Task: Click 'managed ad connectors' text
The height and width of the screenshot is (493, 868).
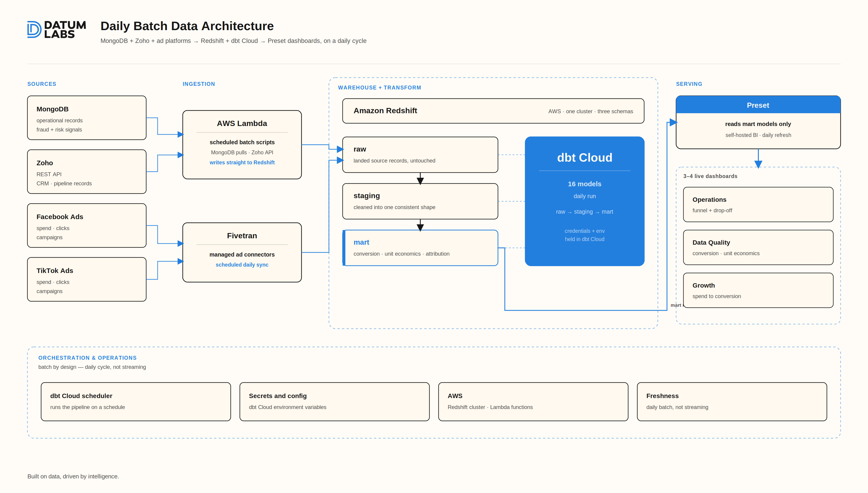Action: coord(242,255)
